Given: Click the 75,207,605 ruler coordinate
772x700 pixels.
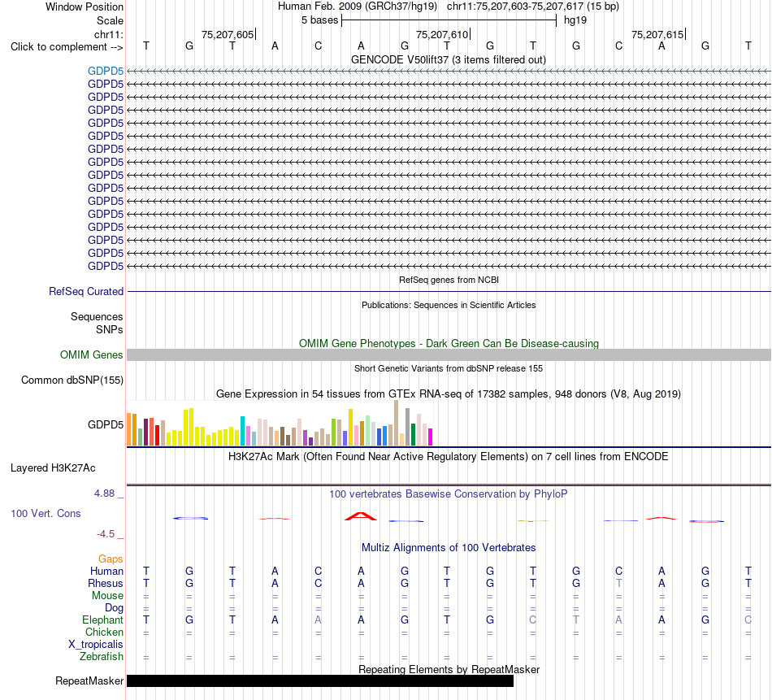Looking at the screenshot, I should (x=228, y=34).
